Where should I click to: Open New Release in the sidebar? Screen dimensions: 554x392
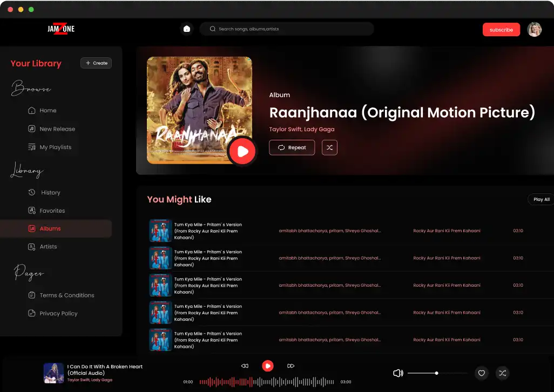52,129
